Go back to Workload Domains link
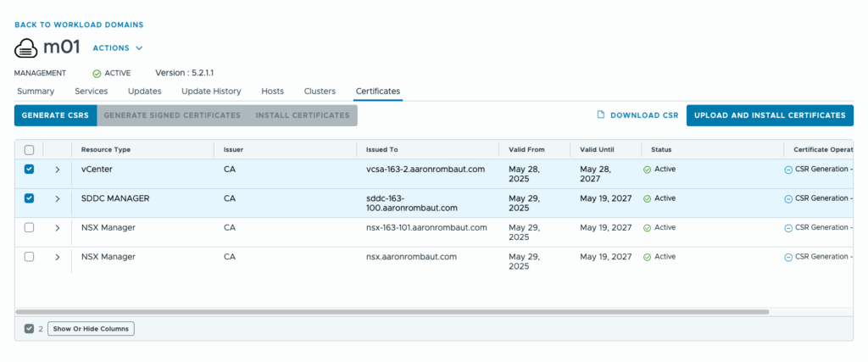 (79, 25)
